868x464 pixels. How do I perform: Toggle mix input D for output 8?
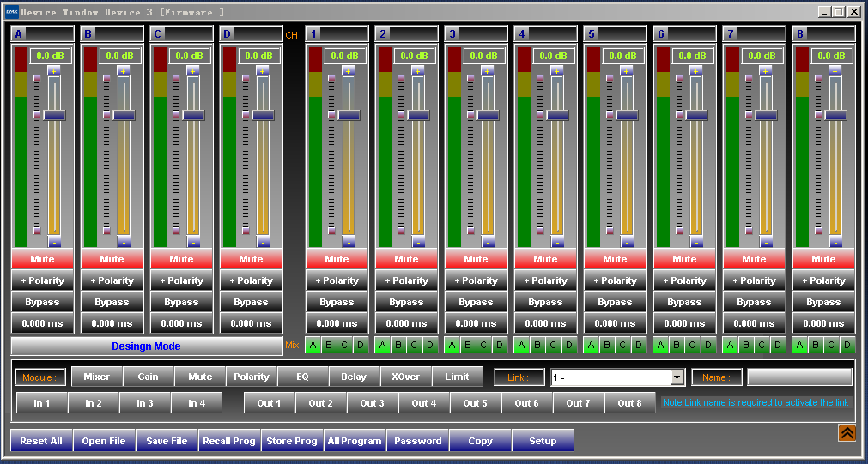coord(847,345)
